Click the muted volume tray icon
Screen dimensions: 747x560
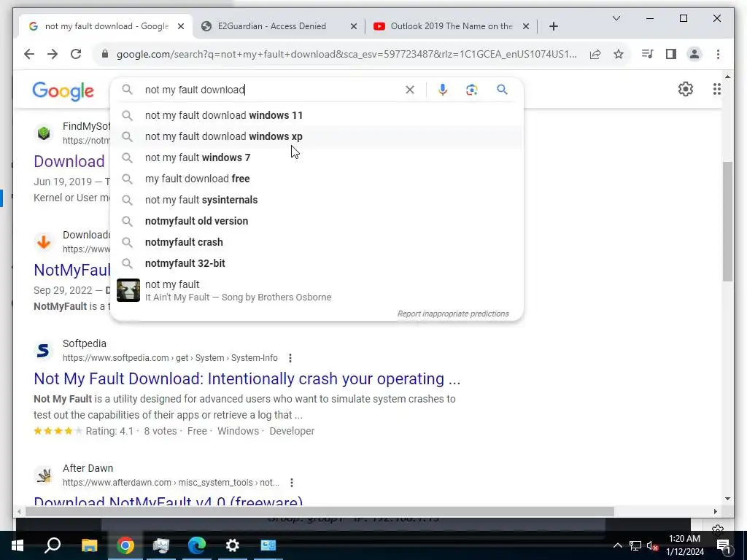(x=653, y=545)
